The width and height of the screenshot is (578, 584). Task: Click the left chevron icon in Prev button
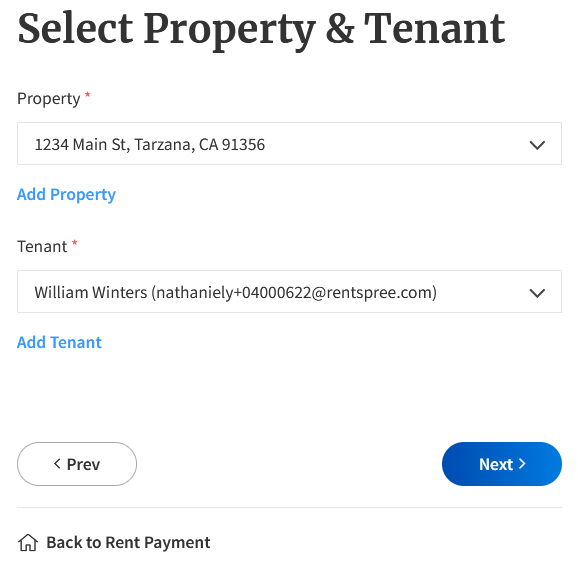point(57,464)
